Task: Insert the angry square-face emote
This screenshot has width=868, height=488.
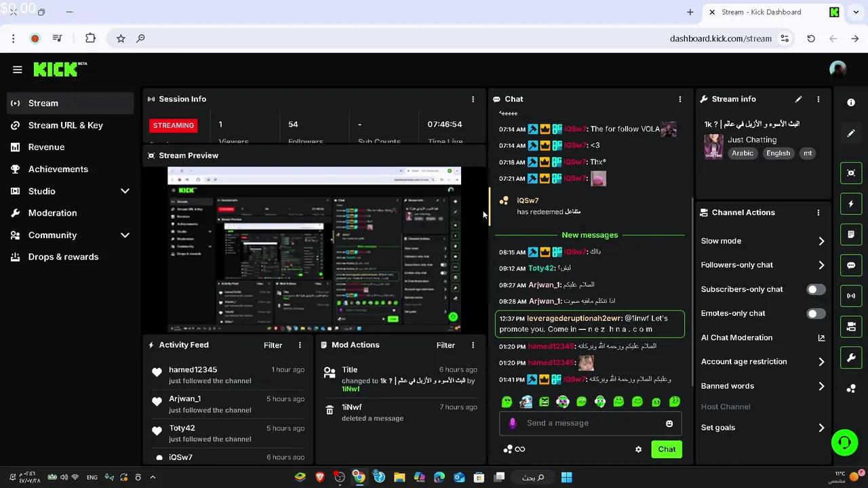Action: (x=544, y=402)
